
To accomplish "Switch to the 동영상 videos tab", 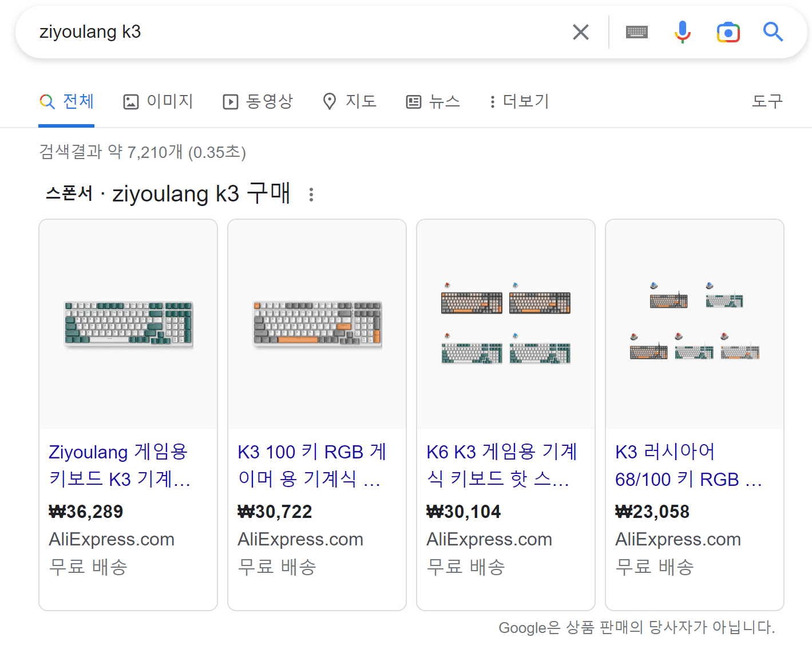I will 258,101.
